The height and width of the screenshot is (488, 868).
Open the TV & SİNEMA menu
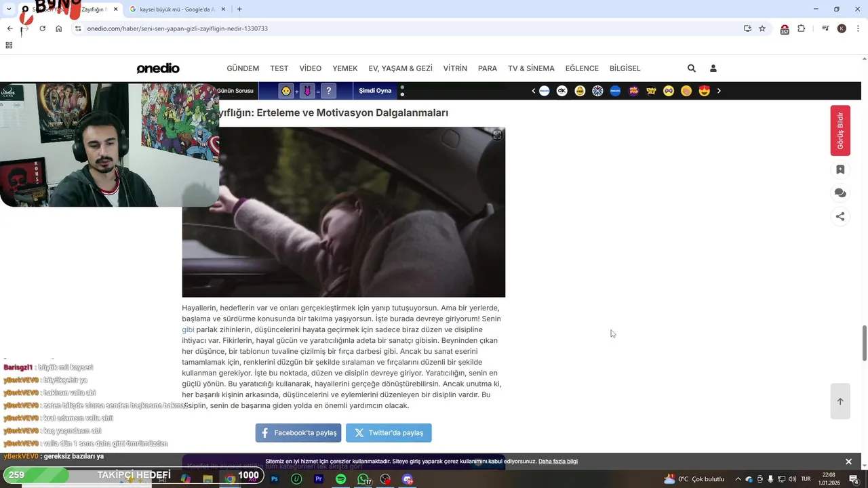(x=531, y=68)
